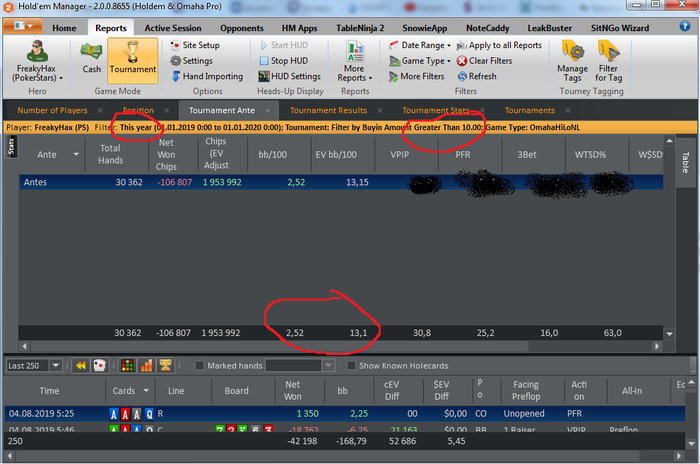The width and height of the screenshot is (700, 464).
Task: Clear Filters in the ribbon
Action: click(484, 61)
